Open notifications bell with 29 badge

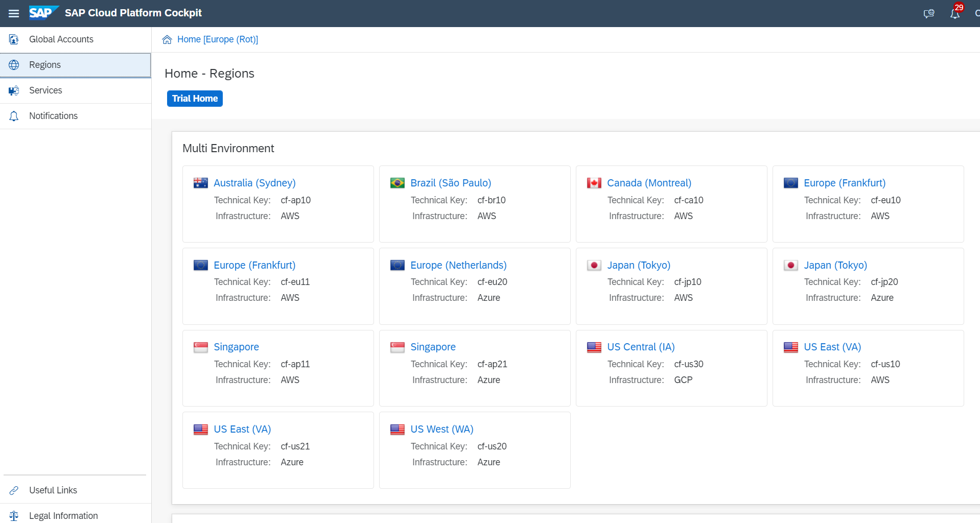955,13
